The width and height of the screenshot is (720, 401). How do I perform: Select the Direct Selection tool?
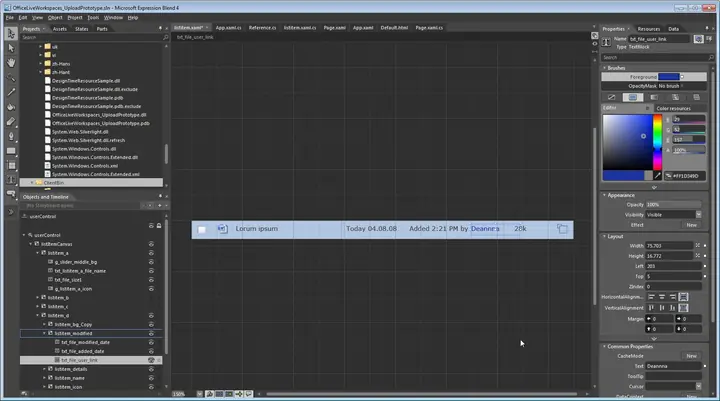(11, 48)
